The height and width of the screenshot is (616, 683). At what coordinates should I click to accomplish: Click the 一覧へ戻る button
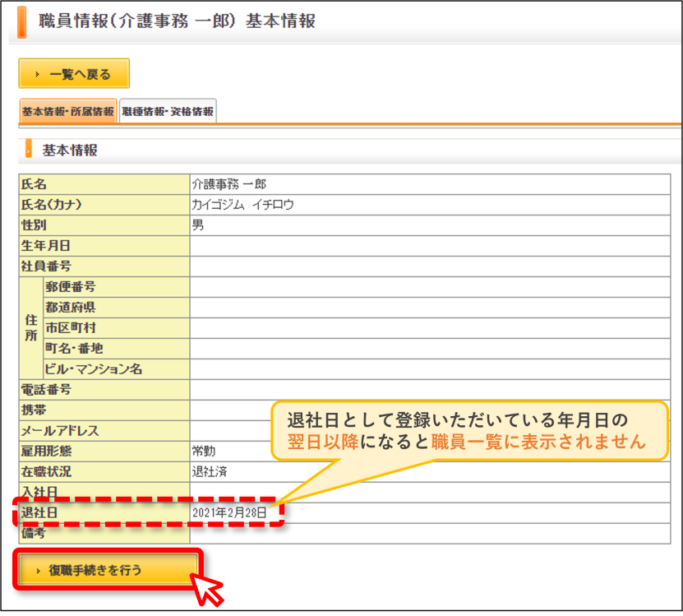click(74, 74)
